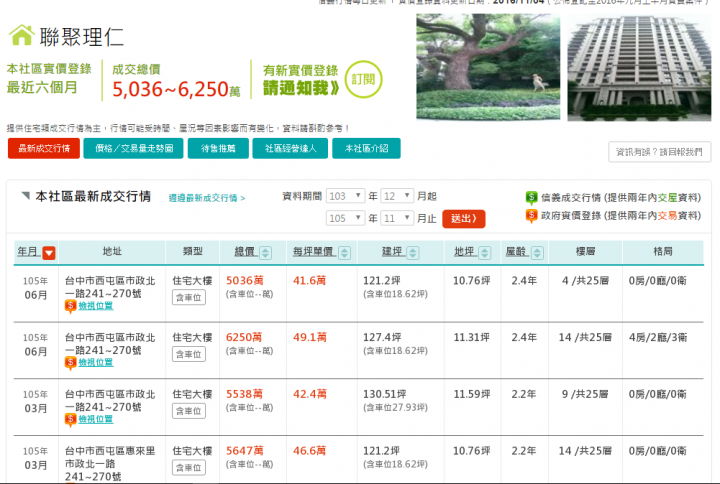Click the 127.4坪 building area cell

pyautogui.click(x=382, y=338)
